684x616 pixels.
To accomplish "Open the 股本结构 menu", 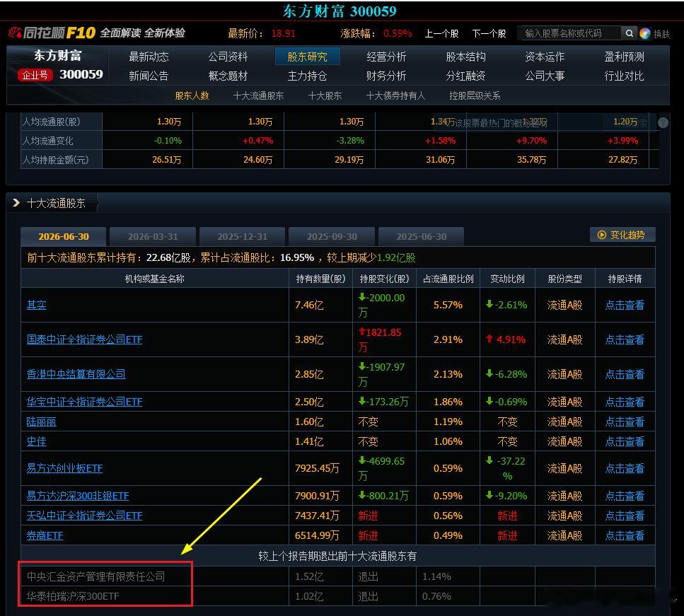I will click(x=465, y=57).
